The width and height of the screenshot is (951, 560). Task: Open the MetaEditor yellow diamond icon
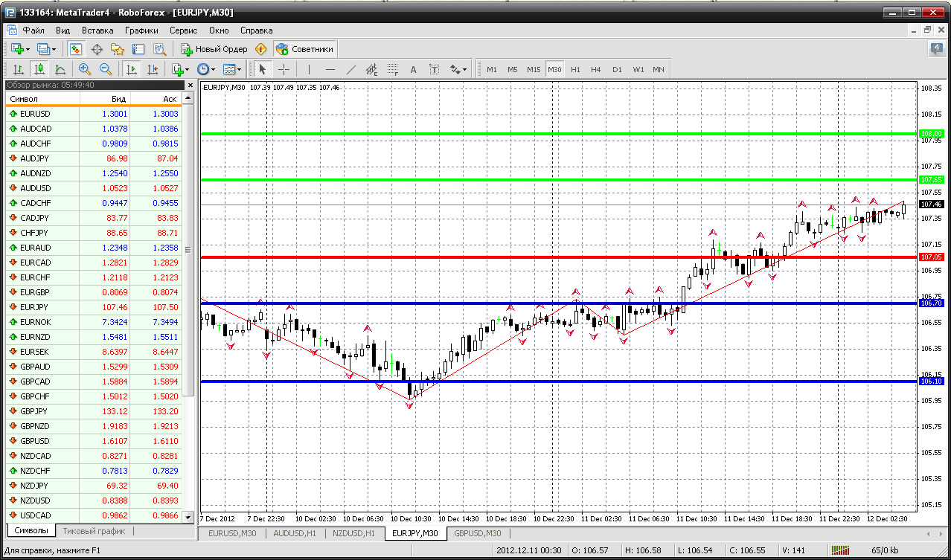[x=260, y=49]
